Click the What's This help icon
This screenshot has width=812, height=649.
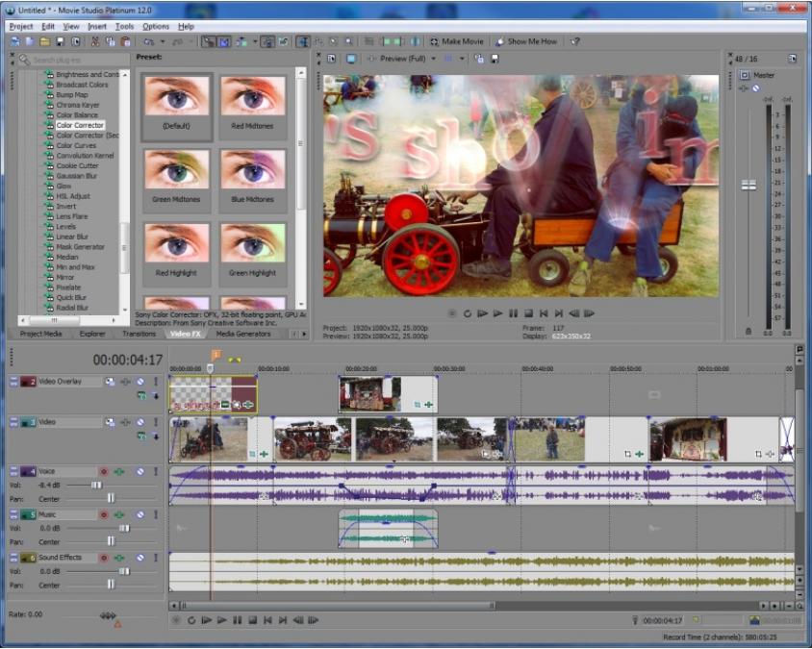[x=574, y=41]
